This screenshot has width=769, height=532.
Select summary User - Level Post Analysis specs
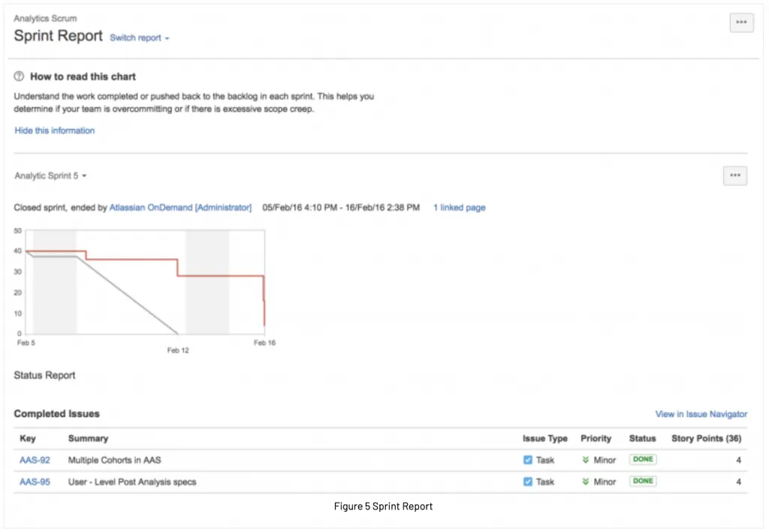132,482
